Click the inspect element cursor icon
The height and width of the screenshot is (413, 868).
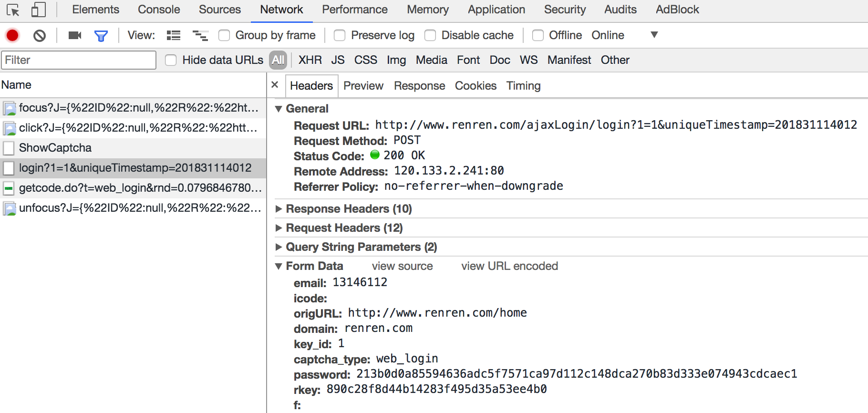coord(13,10)
